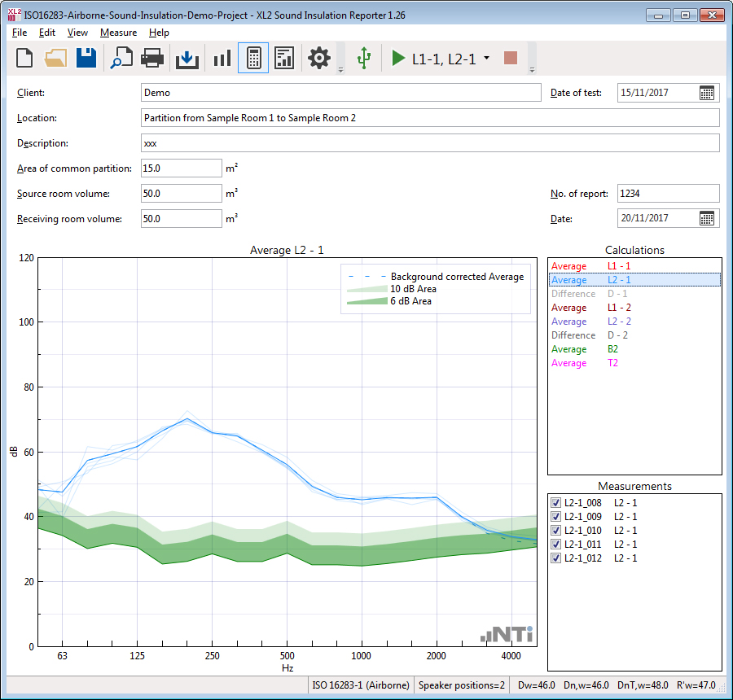733x700 pixels.
Task: Click the green USB connection icon
Action: point(364,58)
